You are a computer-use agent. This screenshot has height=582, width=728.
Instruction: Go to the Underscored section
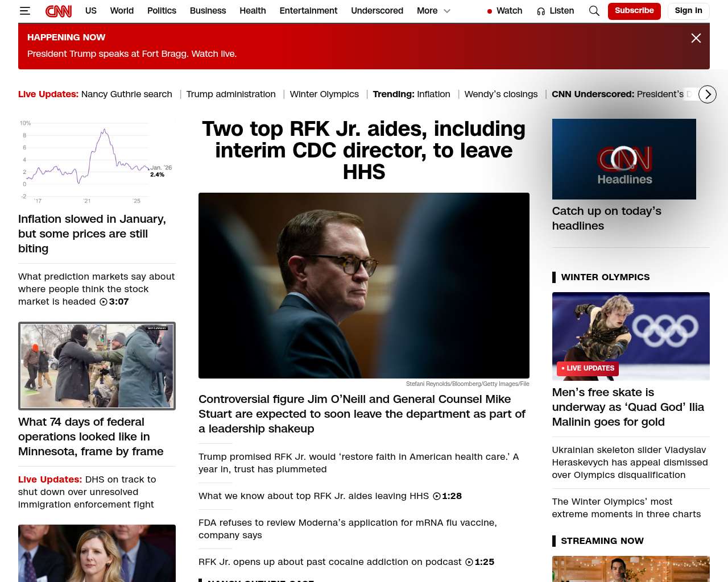[x=377, y=11]
